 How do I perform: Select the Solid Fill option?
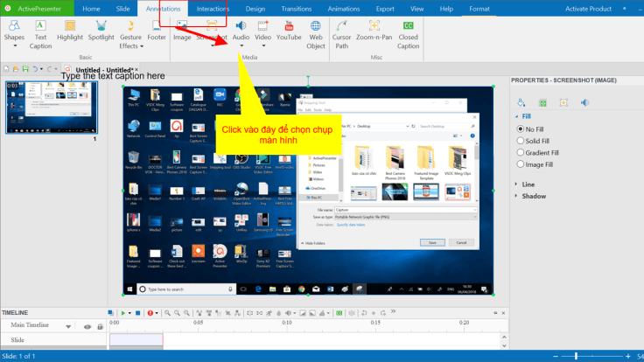pyautogui.click(x=533, y=141)
